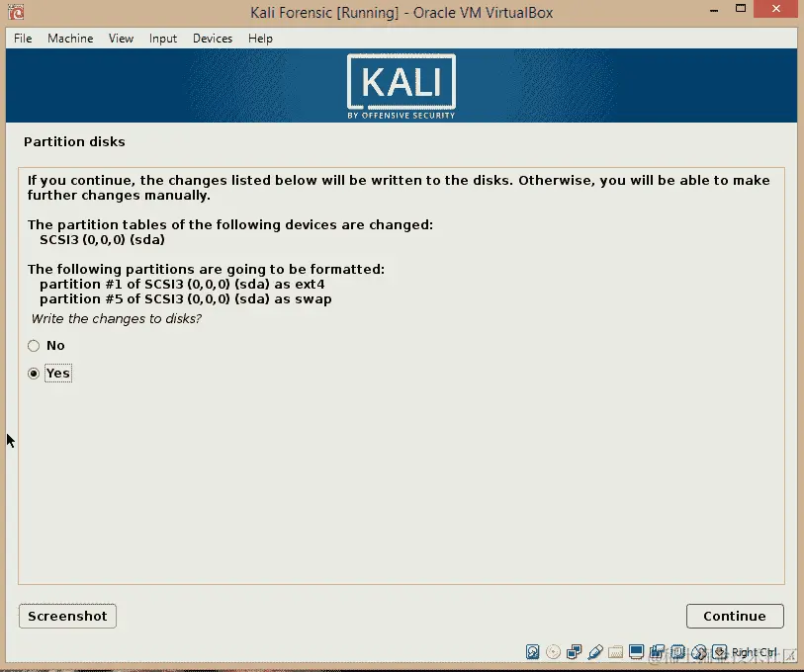Open the Devices menu
Image resolution: width=804 pixels, height=672 pixels.
point(213,39)
